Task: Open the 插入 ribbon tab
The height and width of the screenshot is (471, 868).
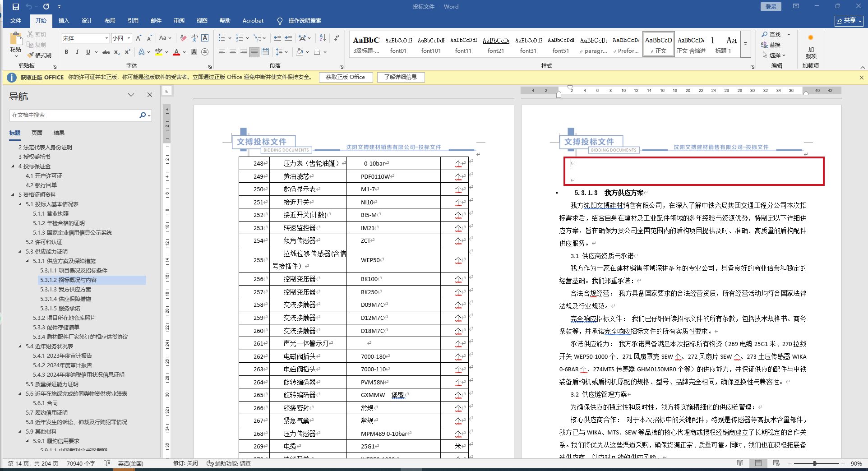Action: tap(64, 21)
